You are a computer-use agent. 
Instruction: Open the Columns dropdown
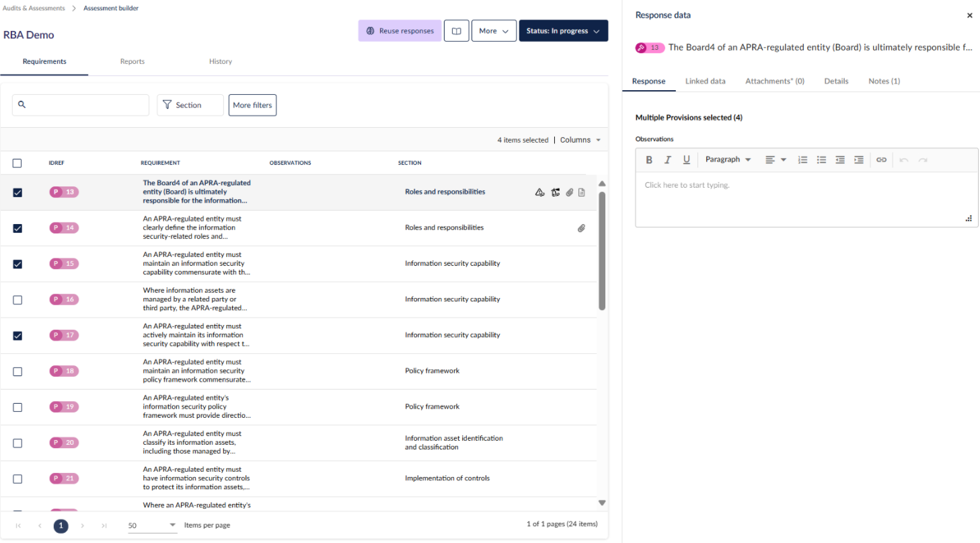(580, 140)
